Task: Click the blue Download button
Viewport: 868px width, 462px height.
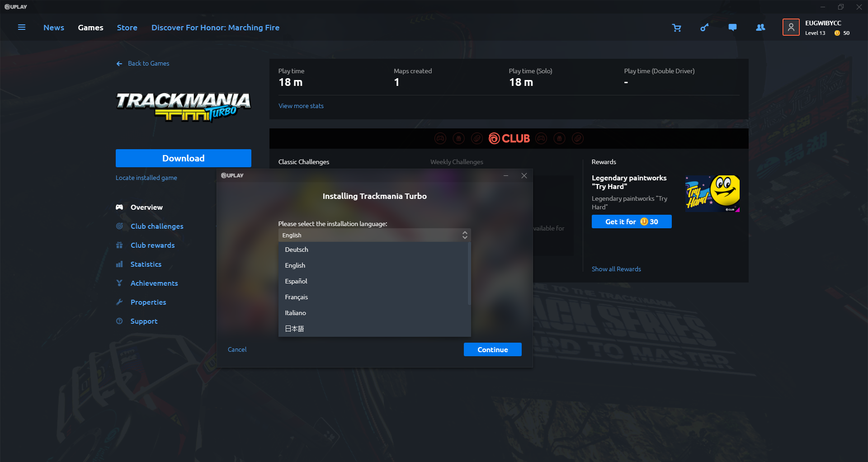Action: pyautogui.click(x=184, y=158)
